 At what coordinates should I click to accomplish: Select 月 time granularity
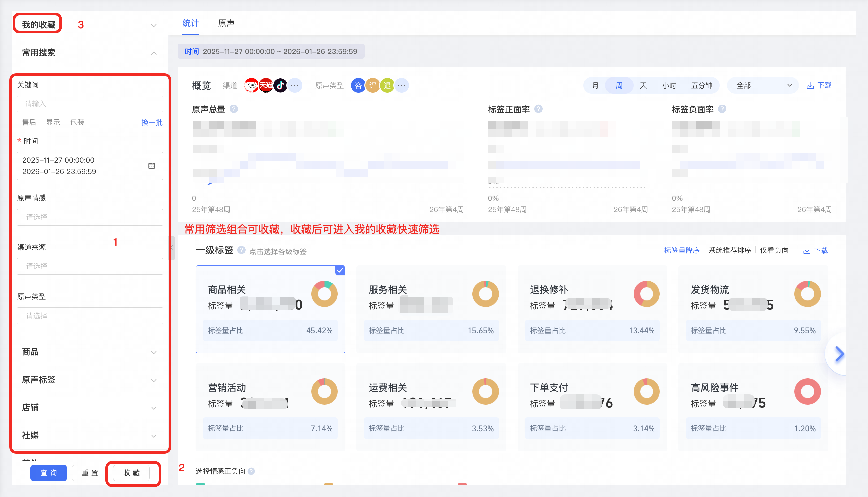(595, 85)
